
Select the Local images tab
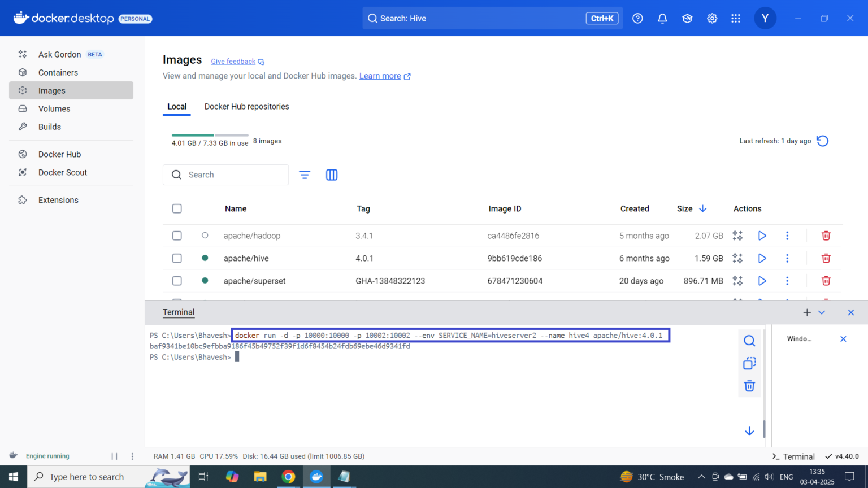point(177,106)
